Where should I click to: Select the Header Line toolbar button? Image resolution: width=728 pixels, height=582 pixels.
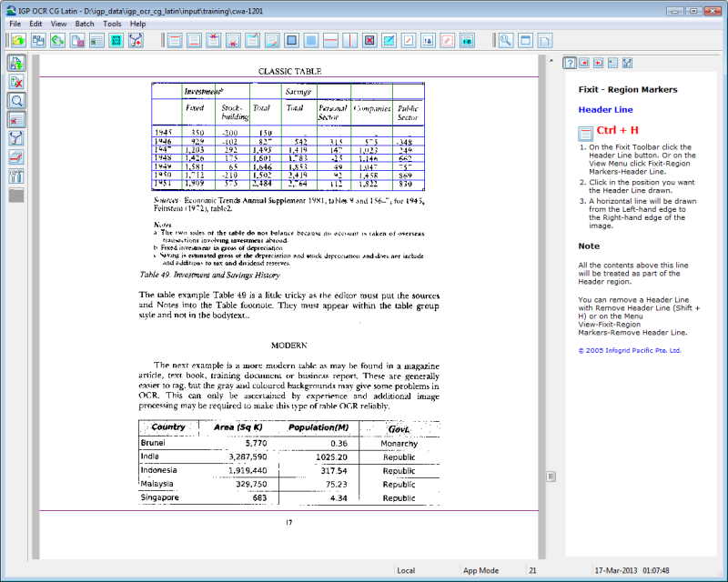click(x=175, y=40)
